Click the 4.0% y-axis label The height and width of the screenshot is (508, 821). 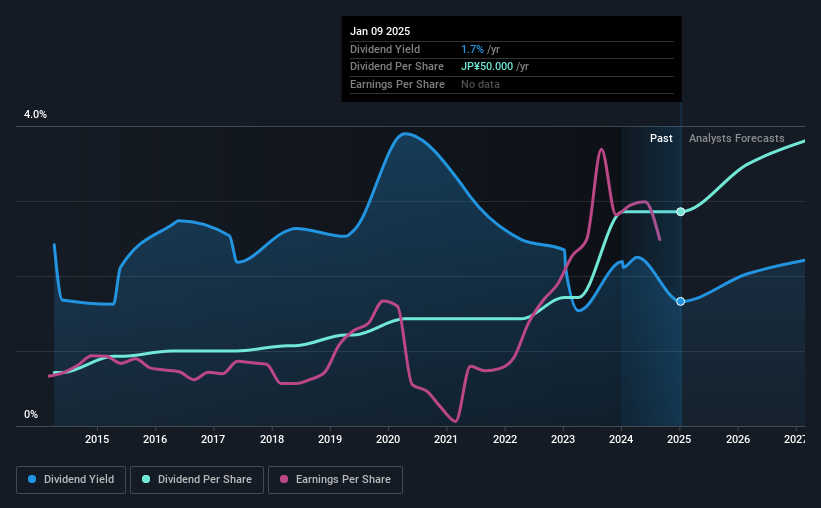[35, 114]
